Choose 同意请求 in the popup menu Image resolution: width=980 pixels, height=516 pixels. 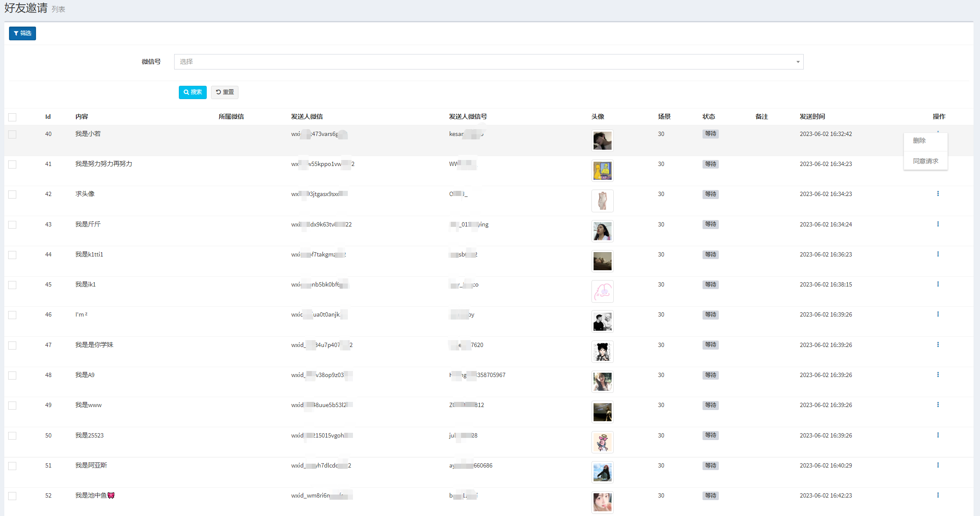pyautogui.click(x=925, y=161)
